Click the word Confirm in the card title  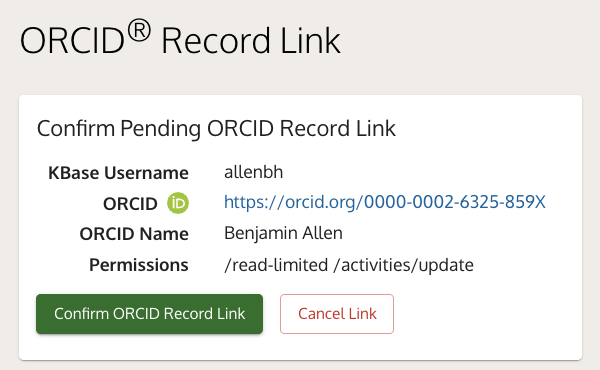[x=76, y=128]
